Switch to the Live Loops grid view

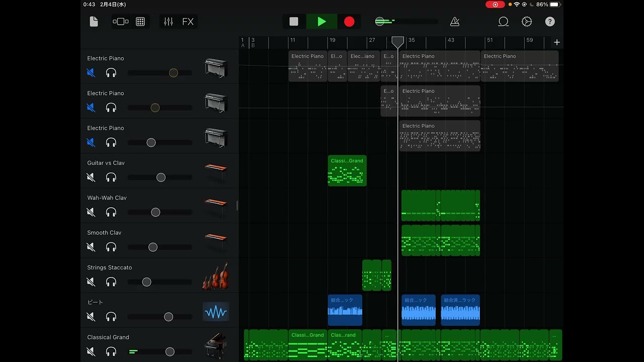140,22
